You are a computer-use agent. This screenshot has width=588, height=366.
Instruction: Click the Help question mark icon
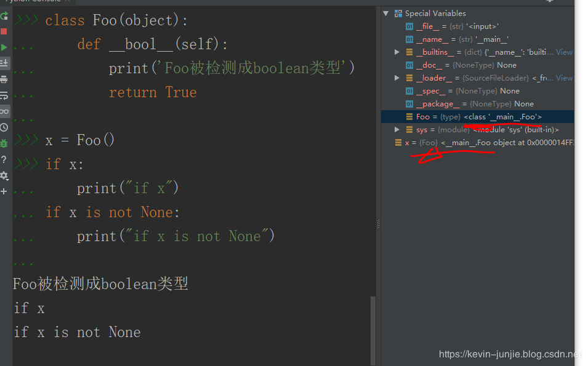coord(5,160)
